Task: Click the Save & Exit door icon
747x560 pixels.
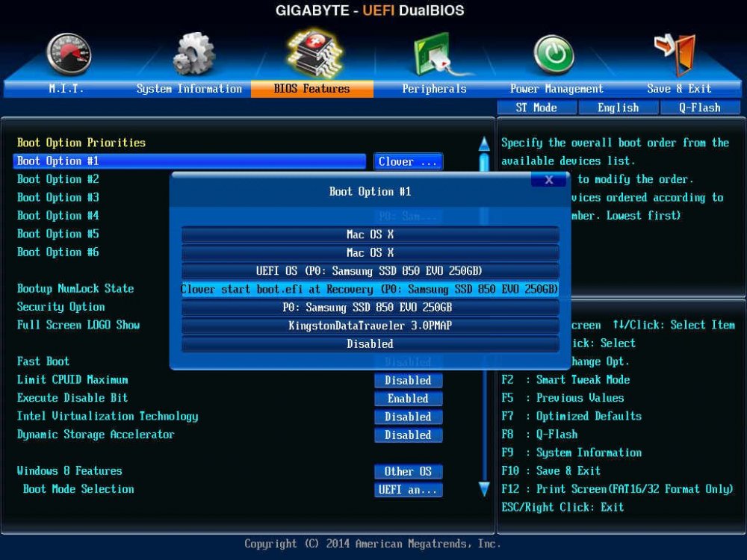Action: (x=677, y=55)
